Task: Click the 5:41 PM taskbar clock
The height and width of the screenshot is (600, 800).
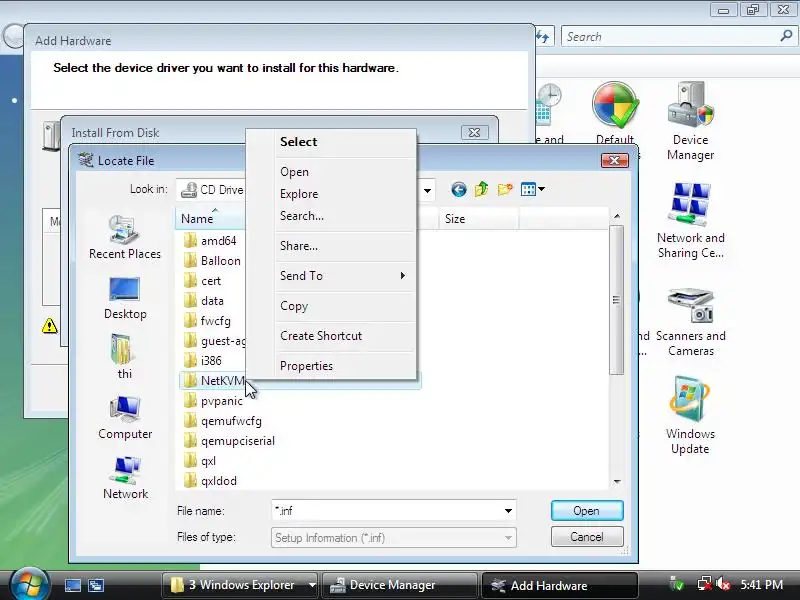Action: click(x=762, y=585)
